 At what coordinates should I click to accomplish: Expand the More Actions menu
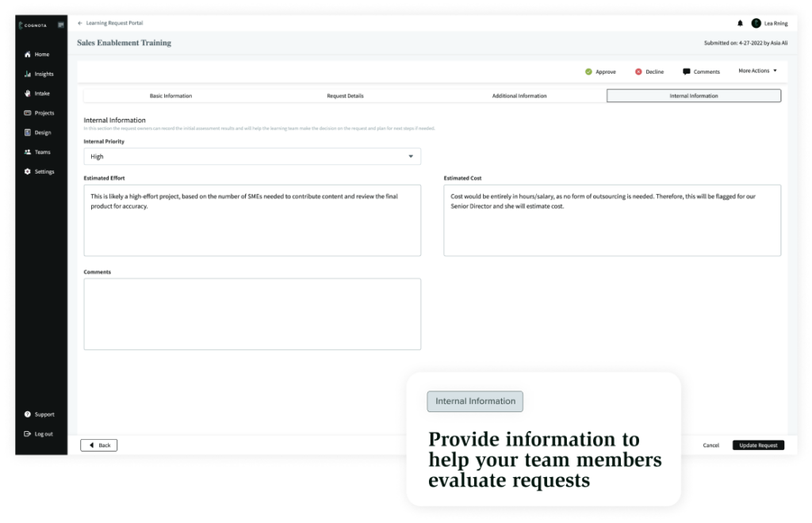757,71
